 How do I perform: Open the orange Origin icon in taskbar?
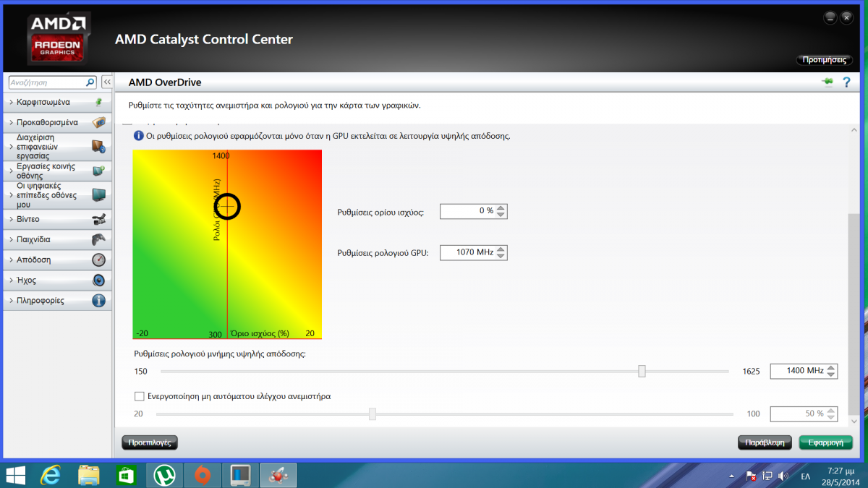point(203,475)
